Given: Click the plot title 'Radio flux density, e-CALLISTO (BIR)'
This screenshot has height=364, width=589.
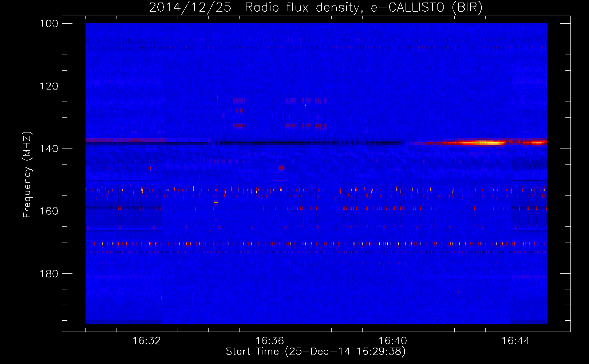Looking at the screenshot, I should tap(363, 7).
